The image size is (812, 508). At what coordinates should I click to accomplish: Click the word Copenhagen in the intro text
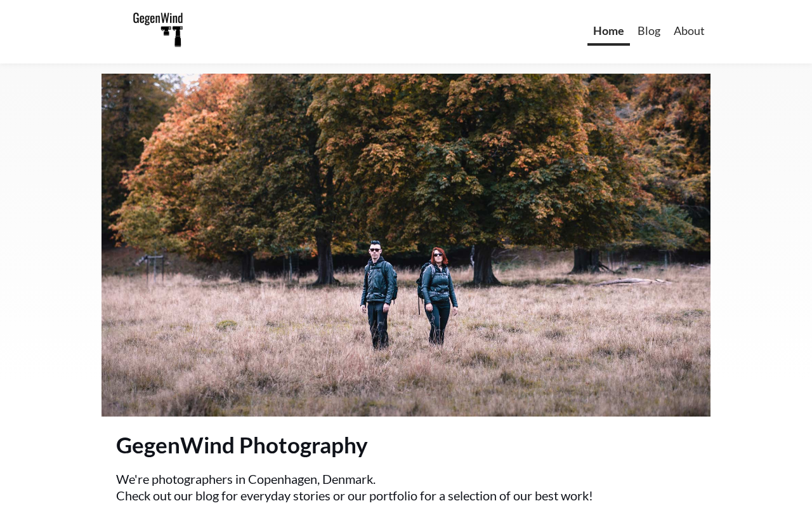283,479
